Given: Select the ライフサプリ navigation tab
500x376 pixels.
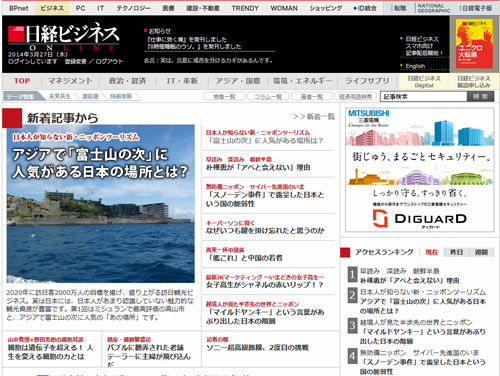Looking at the screenshot, I should coord(367,81).
